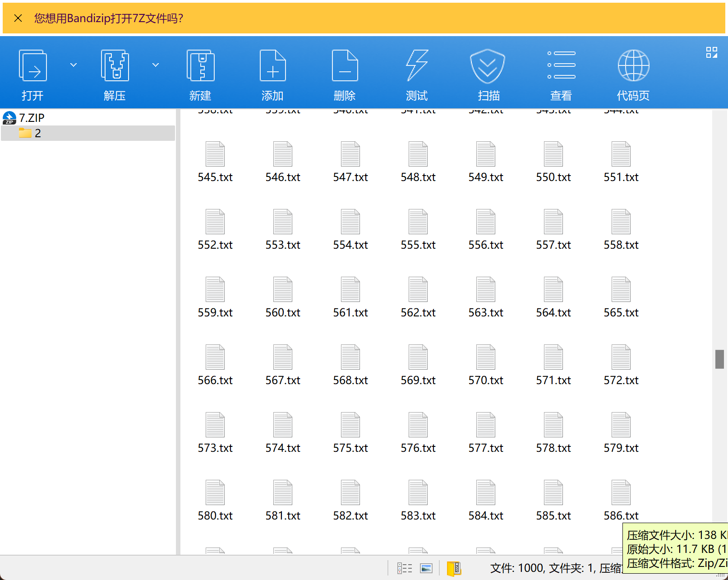Select file 555.txt

[x=418, y=230]
